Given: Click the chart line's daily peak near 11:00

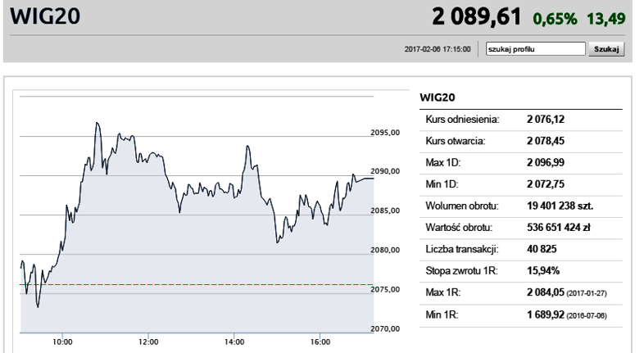Looking at the screenshot, I should (97, 123).
